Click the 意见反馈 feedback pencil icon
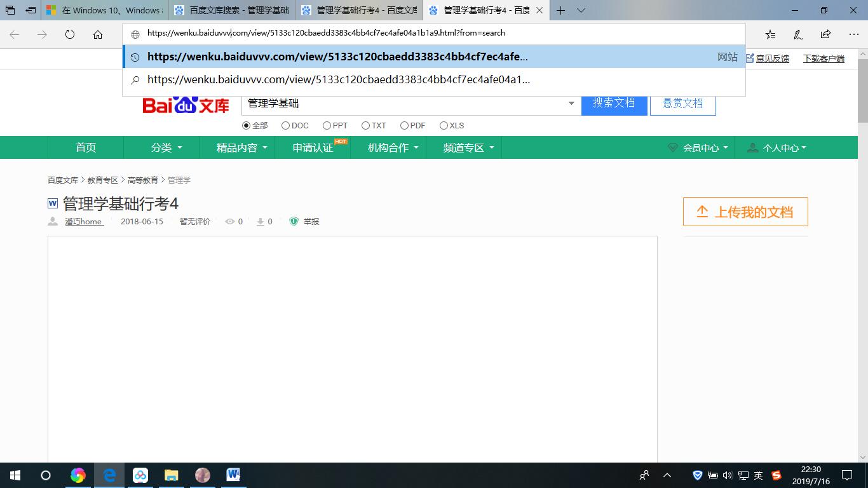This screenshot has height=488, width=868. [x=751, y=57]
